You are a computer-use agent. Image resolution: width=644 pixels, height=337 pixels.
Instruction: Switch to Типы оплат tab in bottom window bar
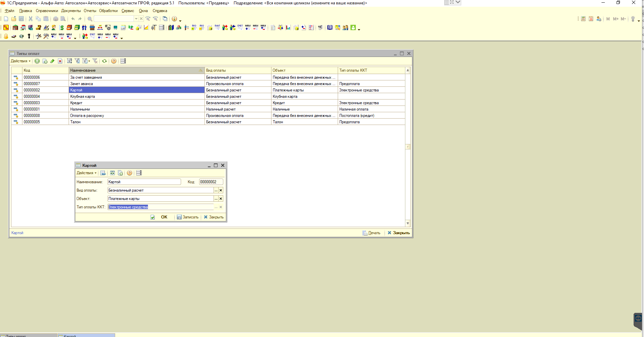(28, 335)
